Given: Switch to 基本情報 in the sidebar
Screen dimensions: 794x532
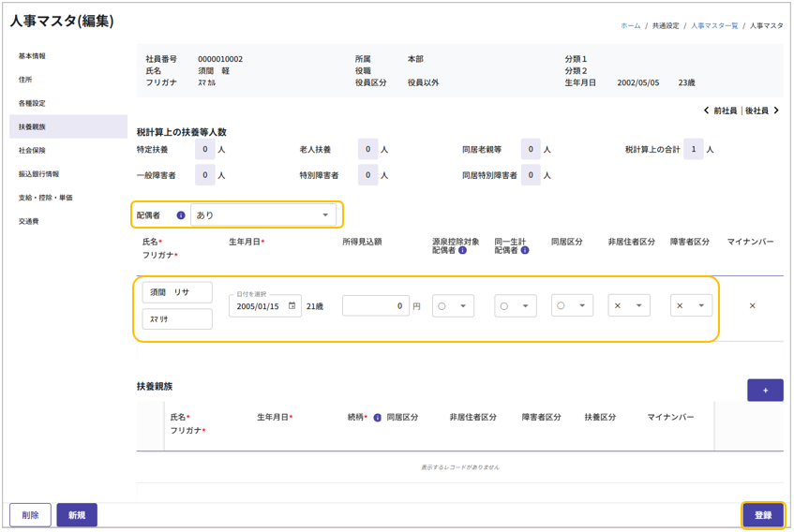Looking at the screenshot, I should [32, 56].
